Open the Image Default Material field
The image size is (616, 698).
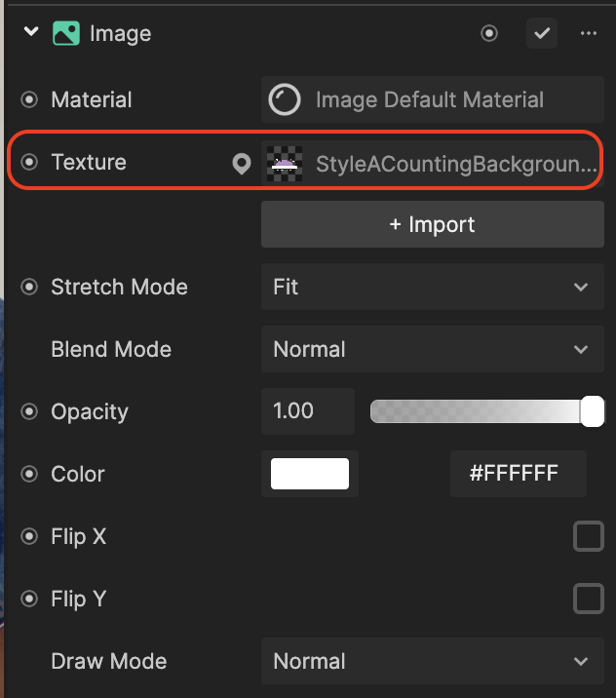433,99
